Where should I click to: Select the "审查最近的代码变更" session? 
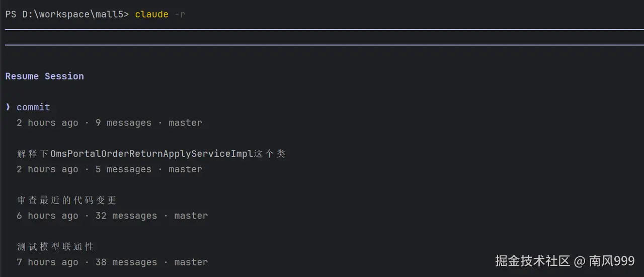tap(66, 200)
